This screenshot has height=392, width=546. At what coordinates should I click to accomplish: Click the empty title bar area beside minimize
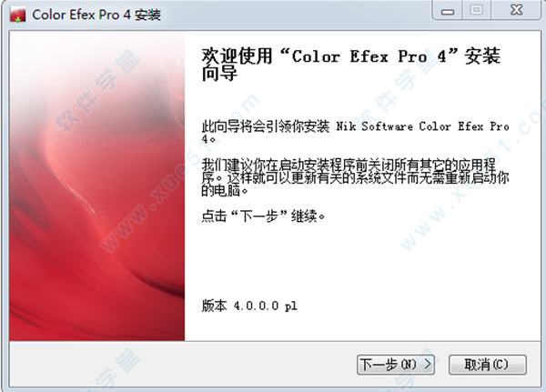click(296, 14)
